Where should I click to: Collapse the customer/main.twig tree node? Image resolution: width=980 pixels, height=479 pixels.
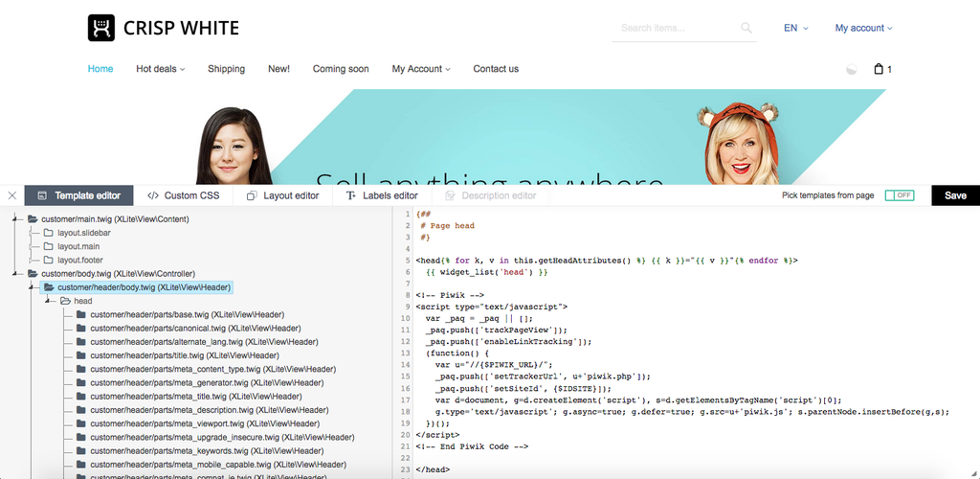coord(16,219)
